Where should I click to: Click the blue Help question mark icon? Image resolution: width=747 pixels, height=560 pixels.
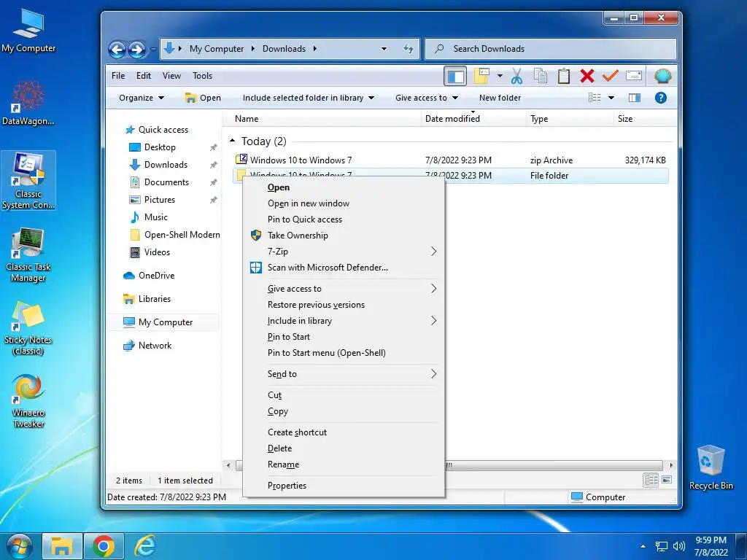(x=660, y=98)
